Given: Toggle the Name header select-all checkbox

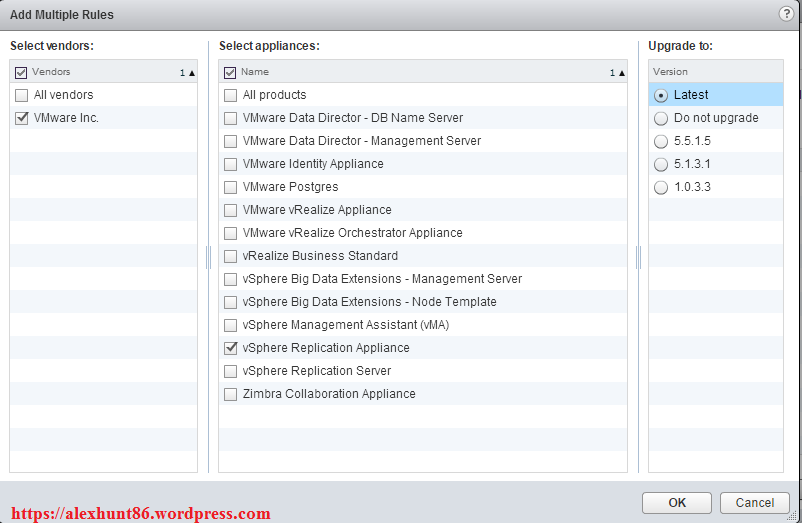Looking at the screenshot, I should point(230,73).
